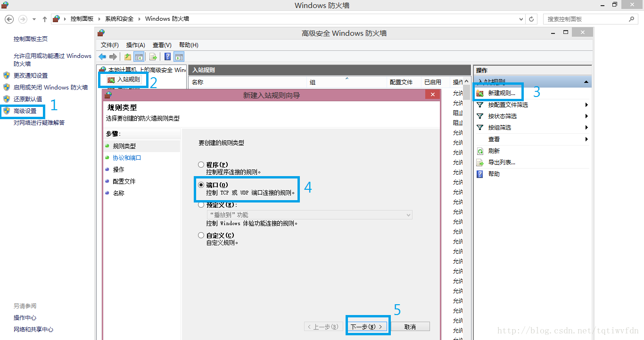Viewport: 644px width, 340px height.
Task: Open the address bar history dropdown arrow
Action: coord(521,19)
